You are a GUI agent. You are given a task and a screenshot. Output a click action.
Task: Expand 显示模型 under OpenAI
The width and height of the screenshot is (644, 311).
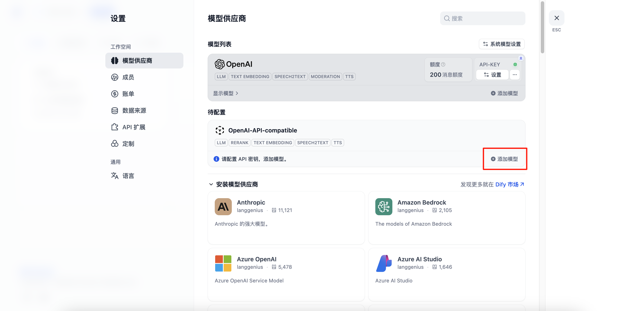pos(225,93)
